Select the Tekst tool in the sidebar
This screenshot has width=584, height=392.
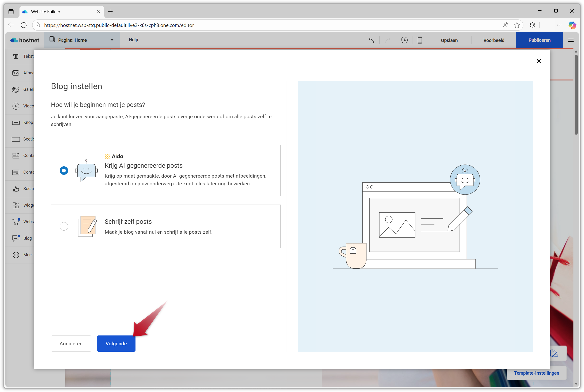point(16,56)
